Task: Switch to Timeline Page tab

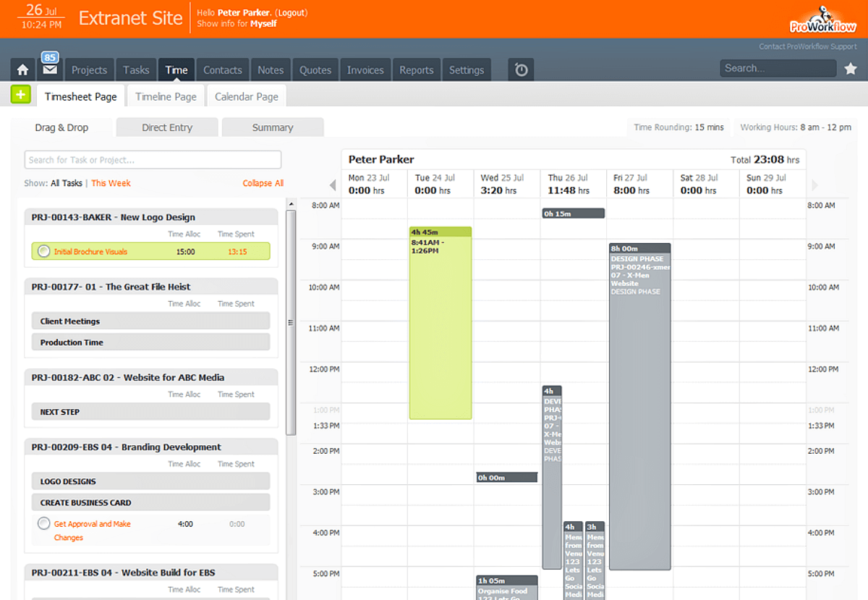Action: point(166,96)
